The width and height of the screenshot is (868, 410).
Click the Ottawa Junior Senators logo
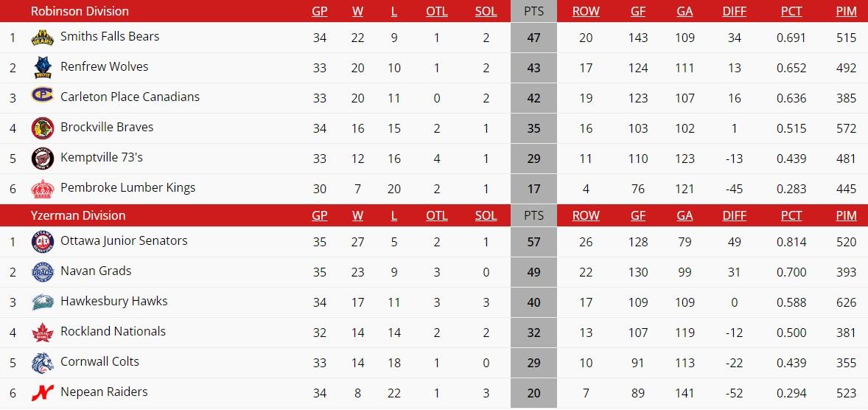point(43,242)
